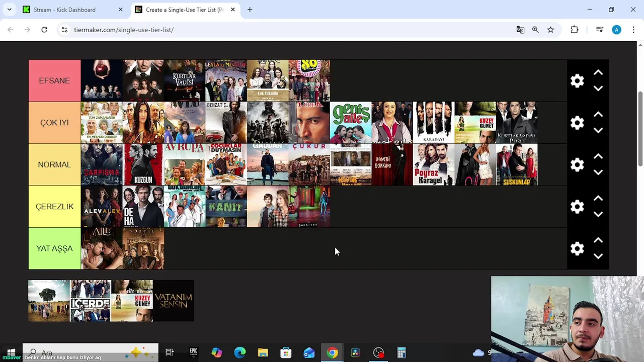
Task: View site information icon in address bar
Action: coord(64,30)
